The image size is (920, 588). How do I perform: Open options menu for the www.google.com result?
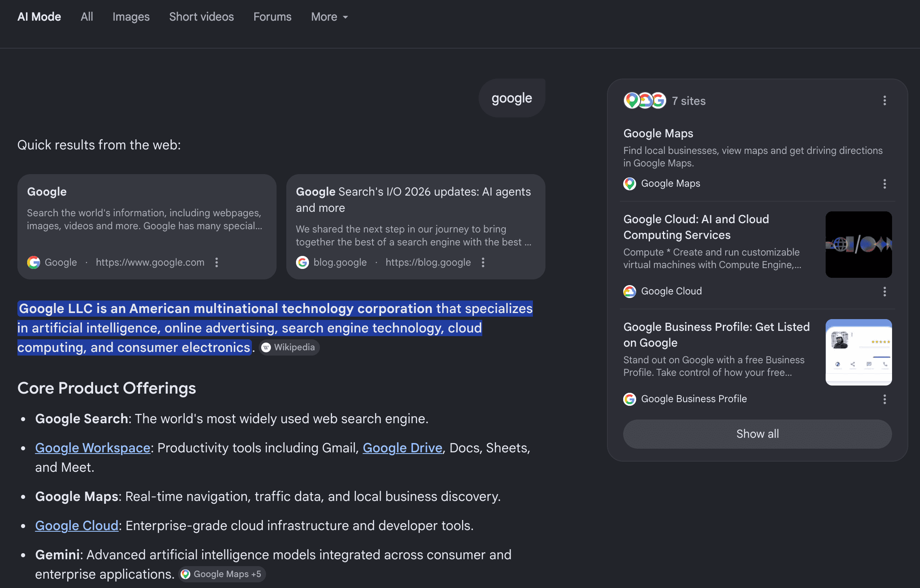pyautogui.click(x=217, y=262)
